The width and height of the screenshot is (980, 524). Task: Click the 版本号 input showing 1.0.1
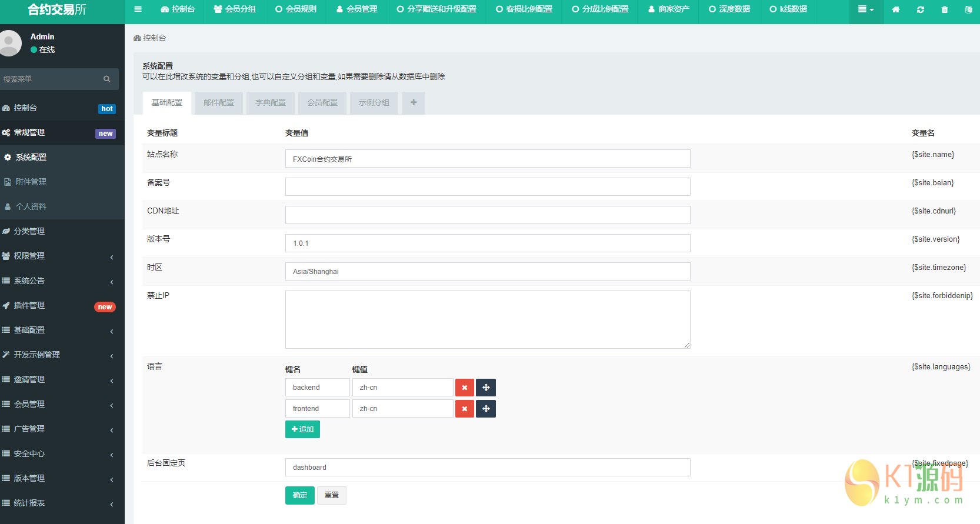[488, 243]
